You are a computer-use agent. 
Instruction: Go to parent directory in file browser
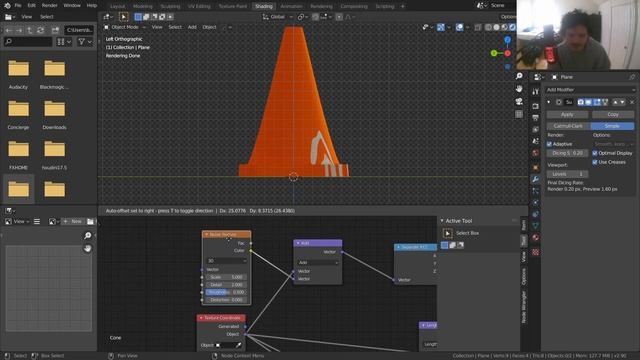pyautogui.click(x=29, y=30)
